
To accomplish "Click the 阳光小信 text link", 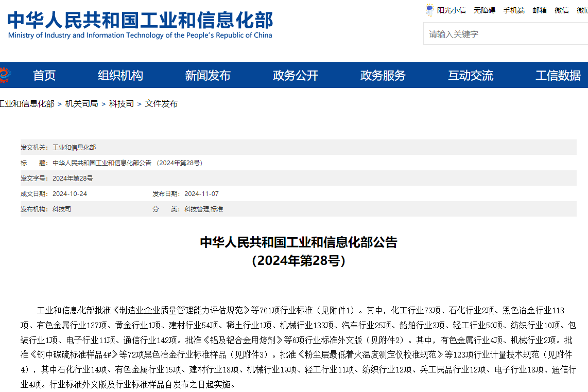I will coord(452,10).
